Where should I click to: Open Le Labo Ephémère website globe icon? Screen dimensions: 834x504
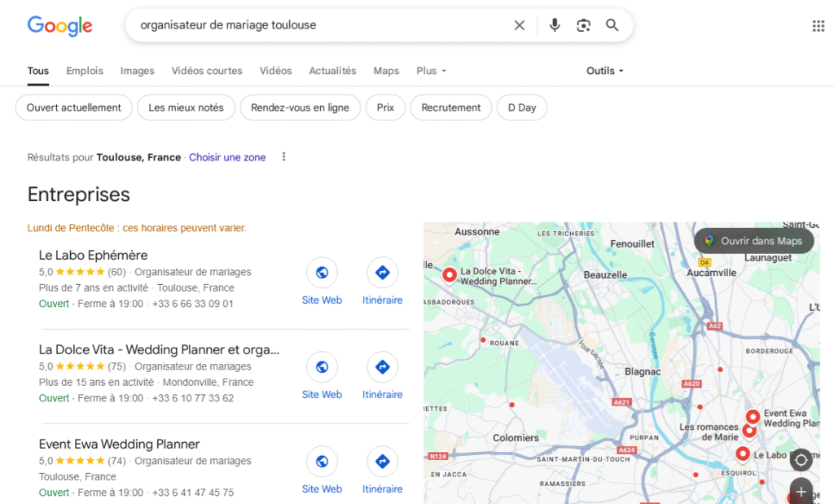pyautogui.click(x=322, y=273)
